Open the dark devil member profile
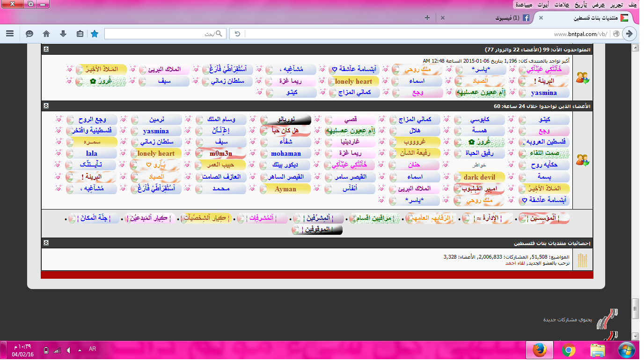The width and height of the screenshot is (644, 362). pyautogui.click(x=479, y=177)
